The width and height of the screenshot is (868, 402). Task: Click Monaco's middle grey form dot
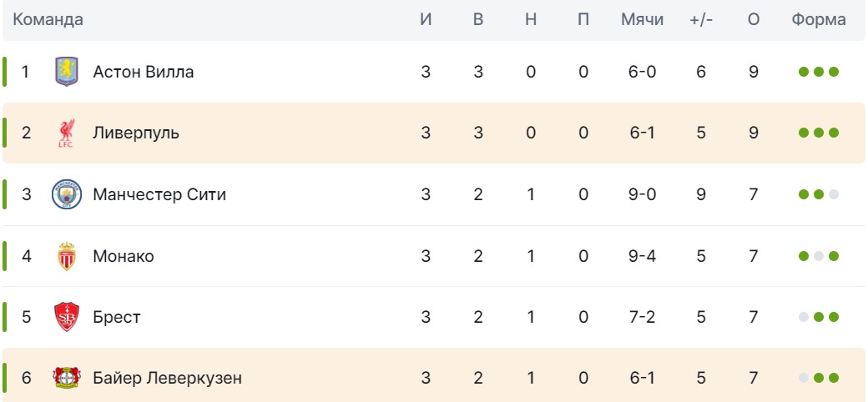819,256
